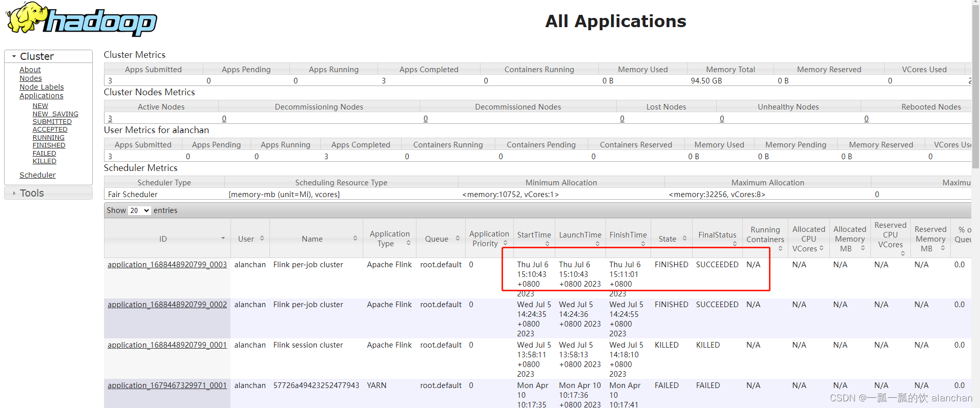Open the Applications sidebar link
This screenshot has height=408, width=980.
click(41, 96)
